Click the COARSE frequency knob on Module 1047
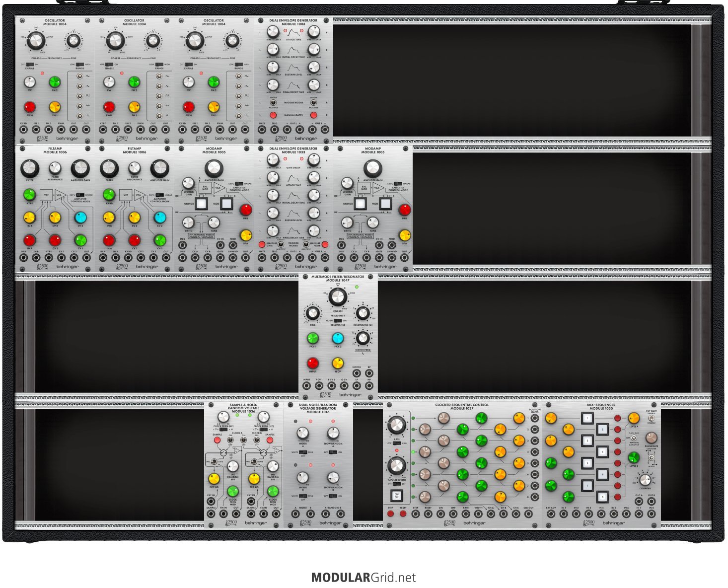 click(x=338, y=297)
